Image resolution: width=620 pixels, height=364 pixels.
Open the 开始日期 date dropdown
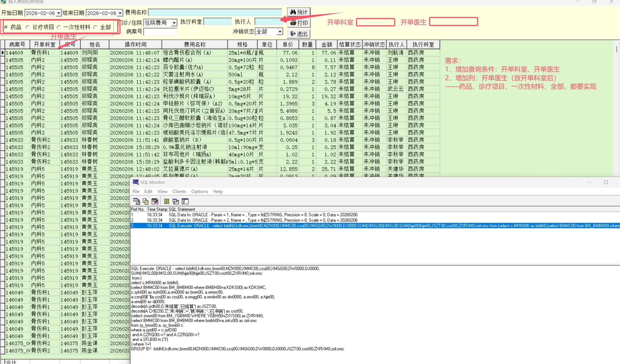59,13
